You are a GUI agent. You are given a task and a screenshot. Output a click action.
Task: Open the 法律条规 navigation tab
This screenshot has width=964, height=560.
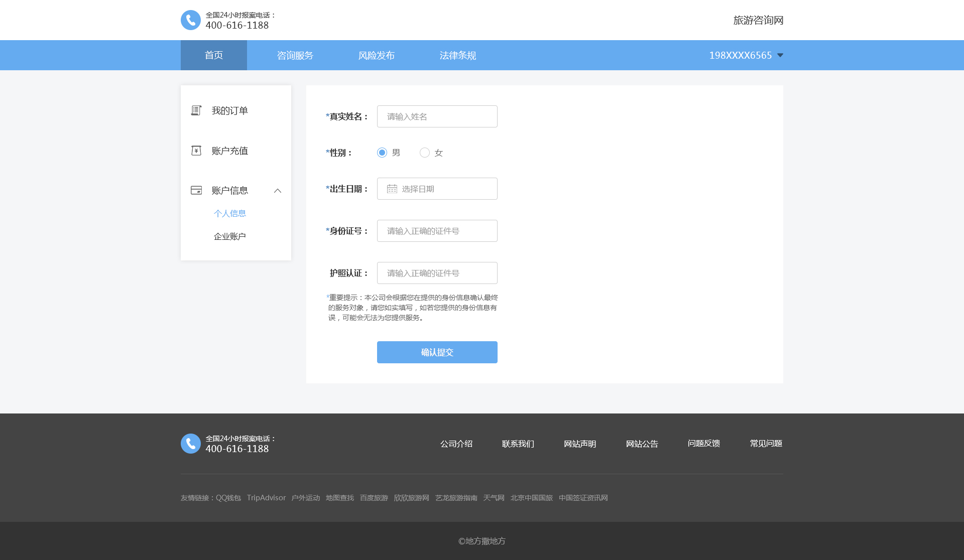point(458,55)
